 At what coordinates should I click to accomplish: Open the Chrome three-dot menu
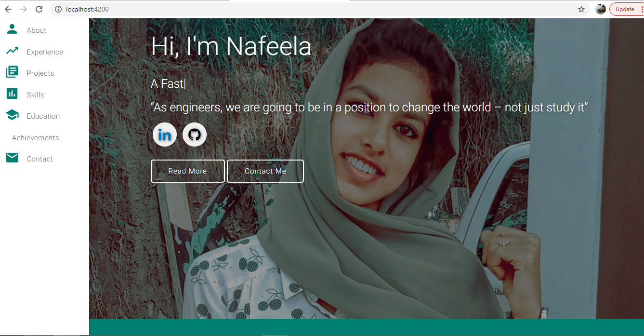[642, 9]
